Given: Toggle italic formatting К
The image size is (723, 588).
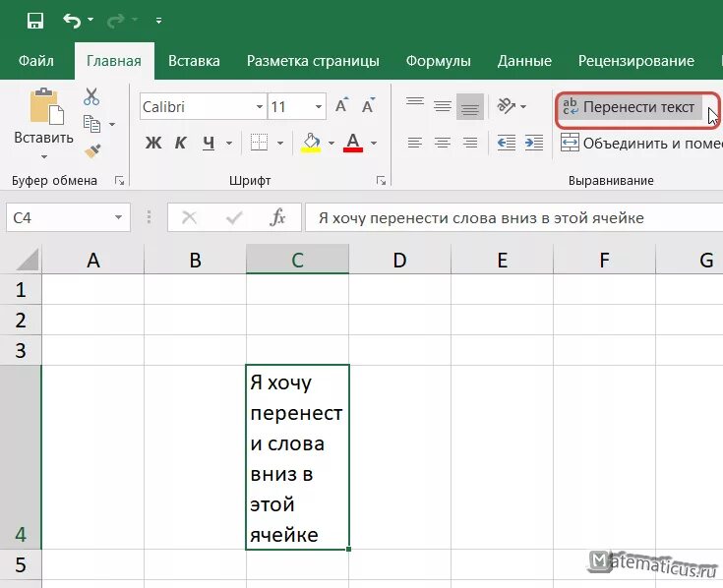Looking at the screenshot, I should pyautogui.click(x=180, y=143).
